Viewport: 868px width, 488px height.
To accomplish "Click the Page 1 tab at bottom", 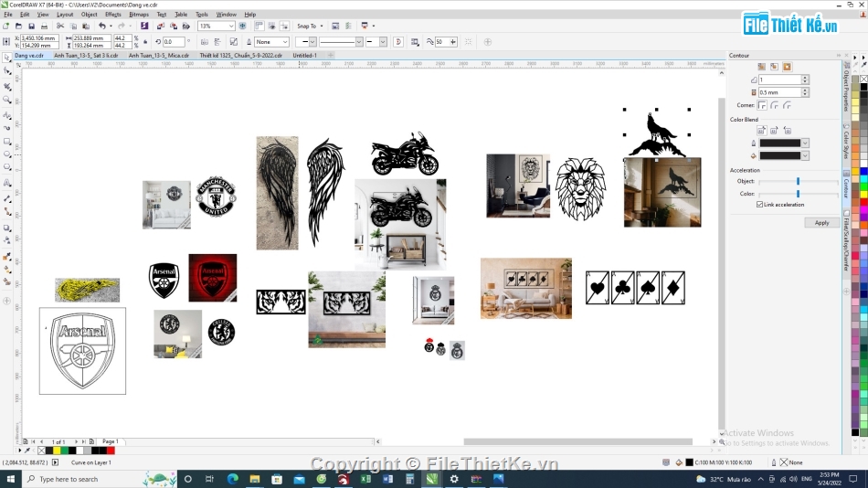I will pyautogui.click(x=110, y=441).
